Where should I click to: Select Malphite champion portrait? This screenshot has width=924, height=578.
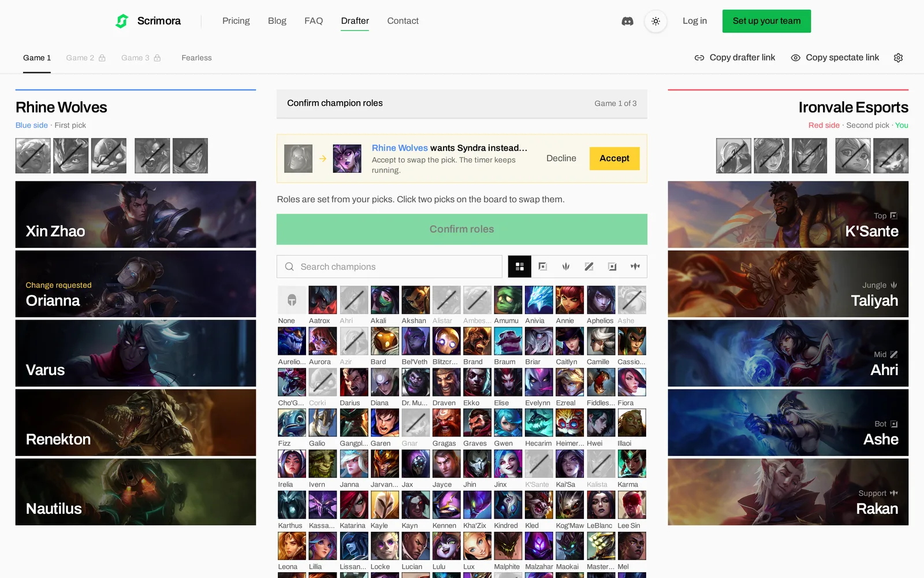pyautogui.click(x=508, y=546)
